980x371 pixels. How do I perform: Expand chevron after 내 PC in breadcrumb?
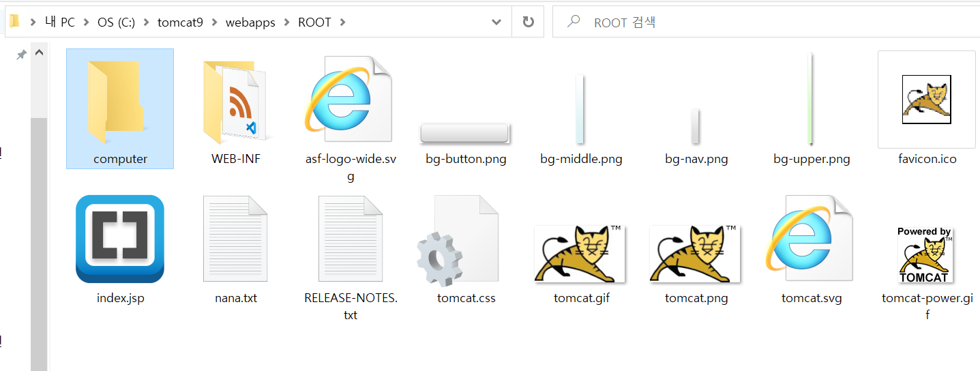coord(85,23)
